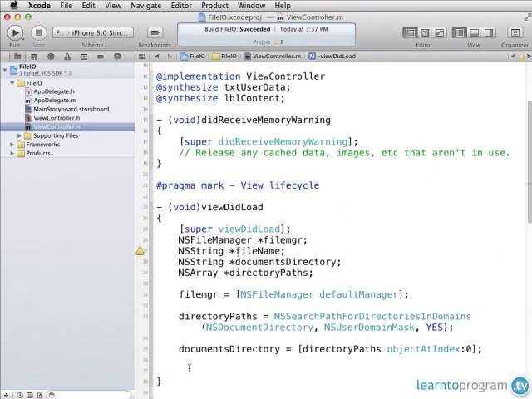Screen dimensions: 532x399
Task: Open the File menu
Action: point(66,6)
